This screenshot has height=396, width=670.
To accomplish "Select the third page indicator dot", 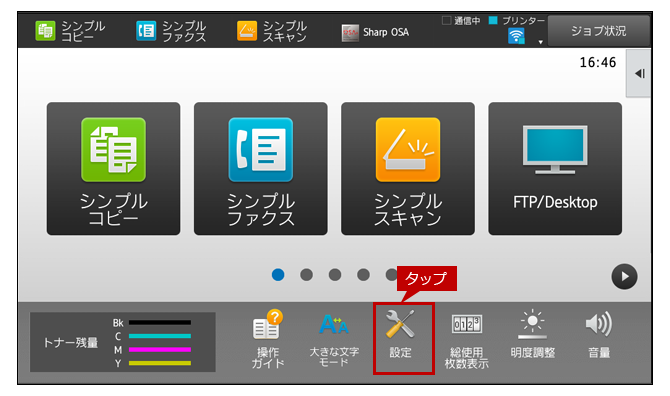I will (335, 274).
